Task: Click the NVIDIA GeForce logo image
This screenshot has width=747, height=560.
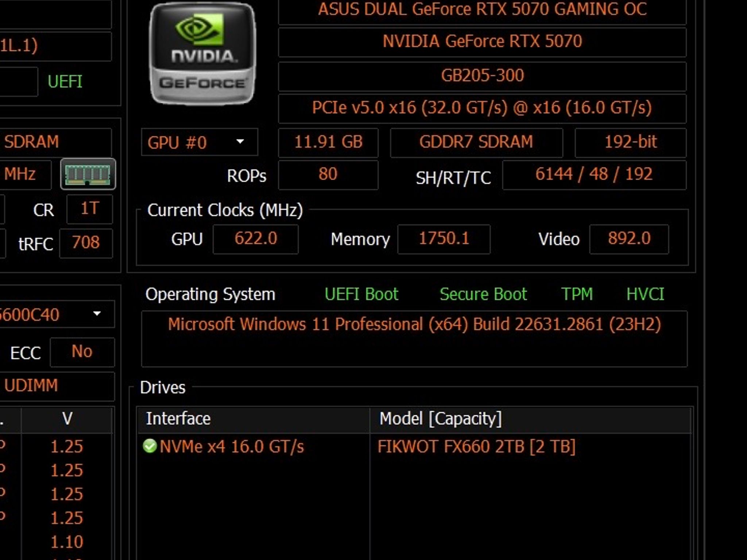Action: click(203, 54)
